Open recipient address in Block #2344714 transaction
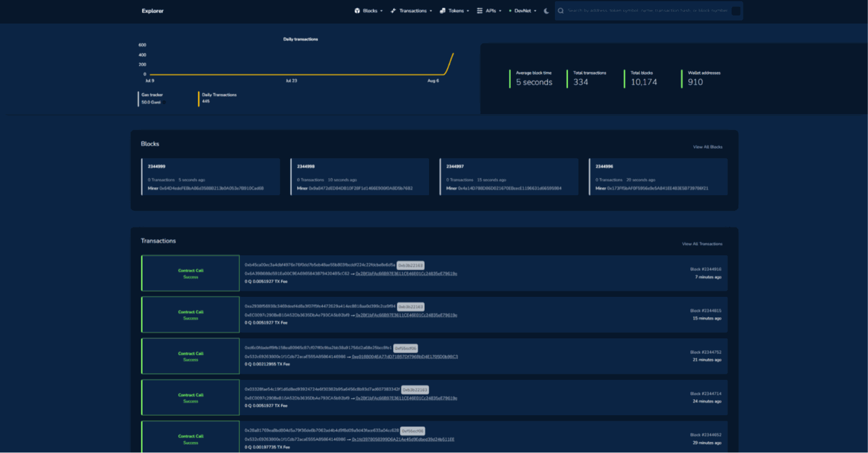Screen dimensions: 868x453 pyautogui.click(x=406, y=398)
